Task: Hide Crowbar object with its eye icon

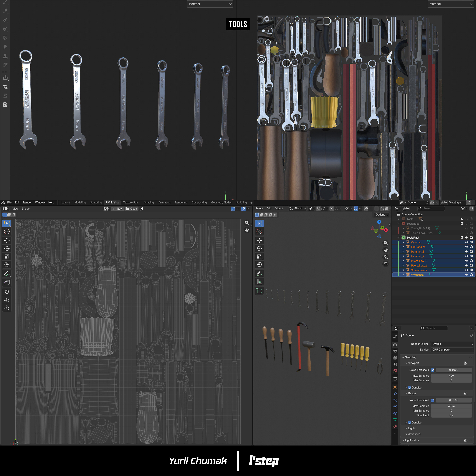Action: pyautogui.click(x=466, y=242)
